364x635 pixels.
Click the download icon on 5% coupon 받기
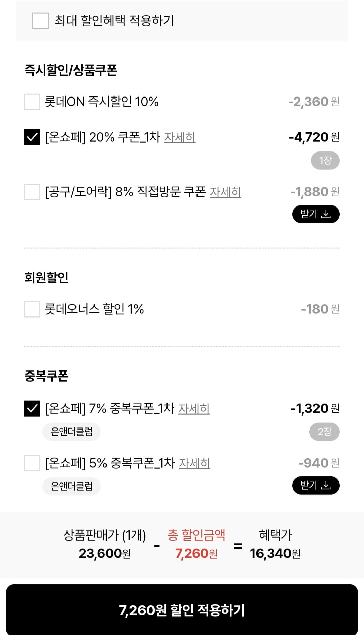[326, 485]
